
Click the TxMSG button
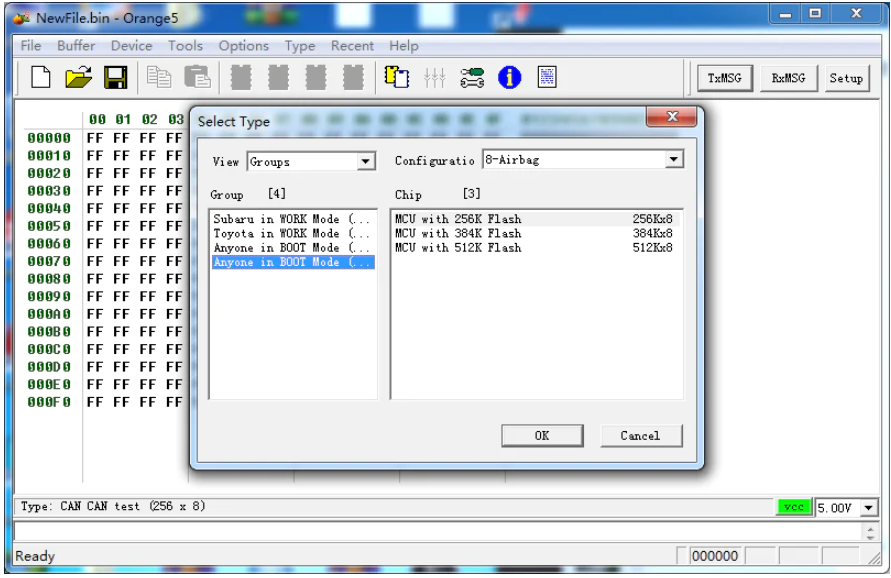click(725, 78)
